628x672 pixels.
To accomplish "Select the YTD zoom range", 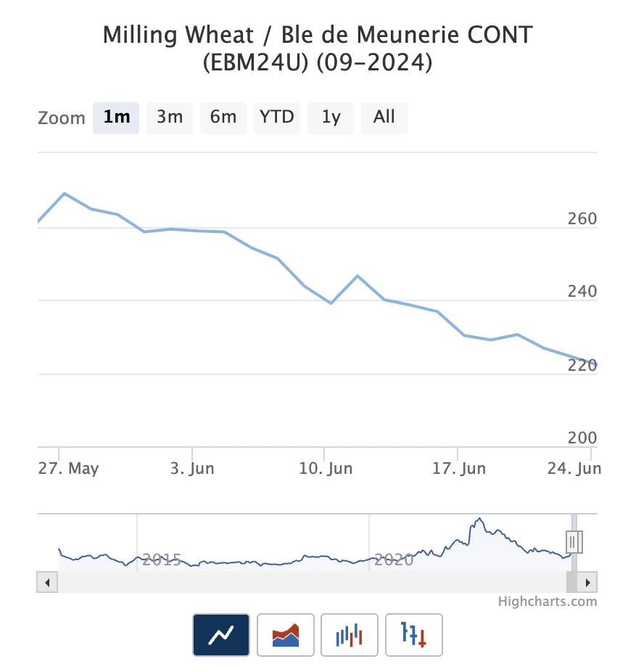I will point(277,117).
